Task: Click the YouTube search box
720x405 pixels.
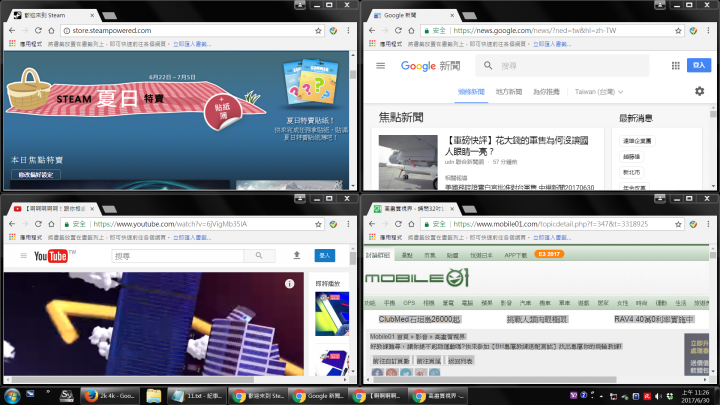Action: coord(178,256)
